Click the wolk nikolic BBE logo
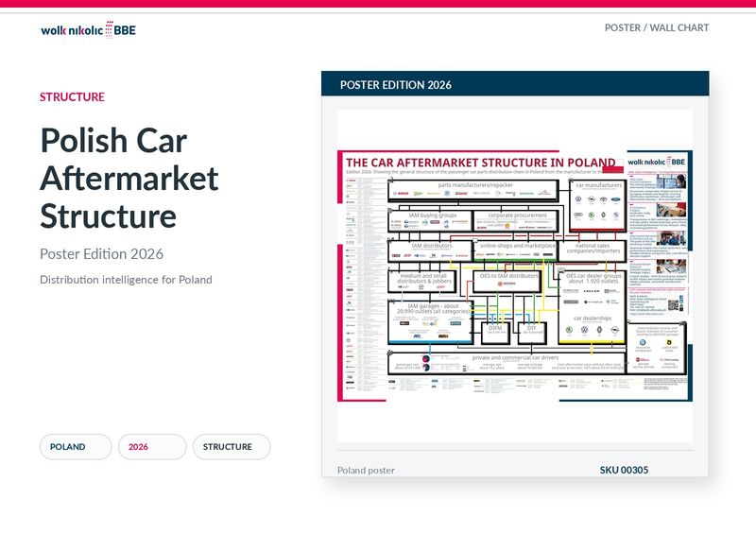Screen dimensions: 756x534 click(x=88, y=30)
